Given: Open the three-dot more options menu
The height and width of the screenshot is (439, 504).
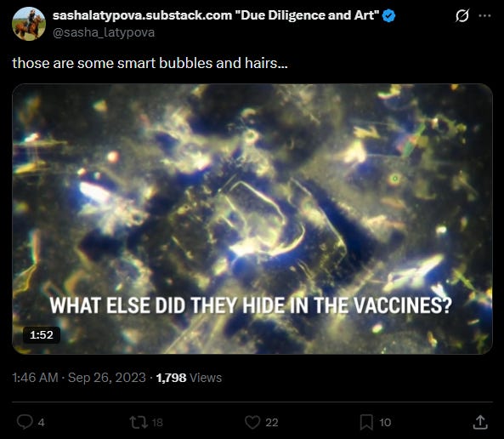Looking at the screenshot, I should [x=484, y=15].
